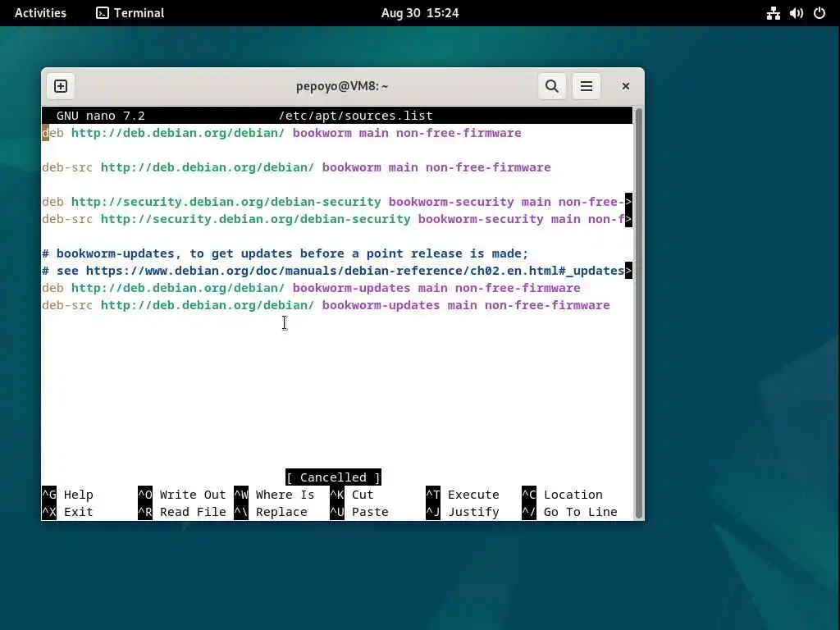Screen dimensions: 840x630
Task: Click the /etc/apt/sources.list file name
Action: (x=356, y=116)
